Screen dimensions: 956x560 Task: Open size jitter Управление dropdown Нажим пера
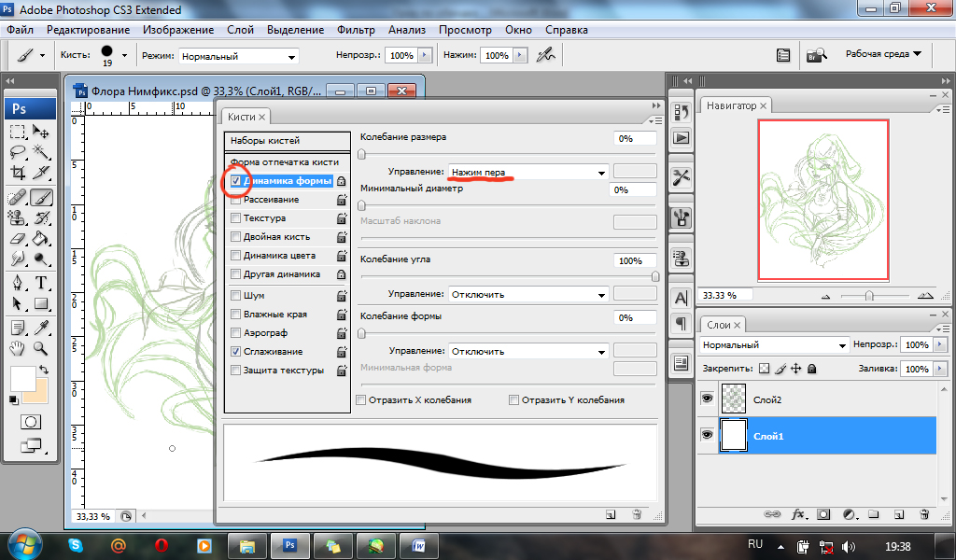tap(527, 173)
